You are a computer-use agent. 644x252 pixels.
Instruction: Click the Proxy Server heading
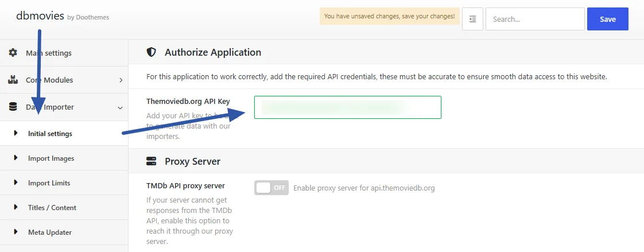point(193,161)
